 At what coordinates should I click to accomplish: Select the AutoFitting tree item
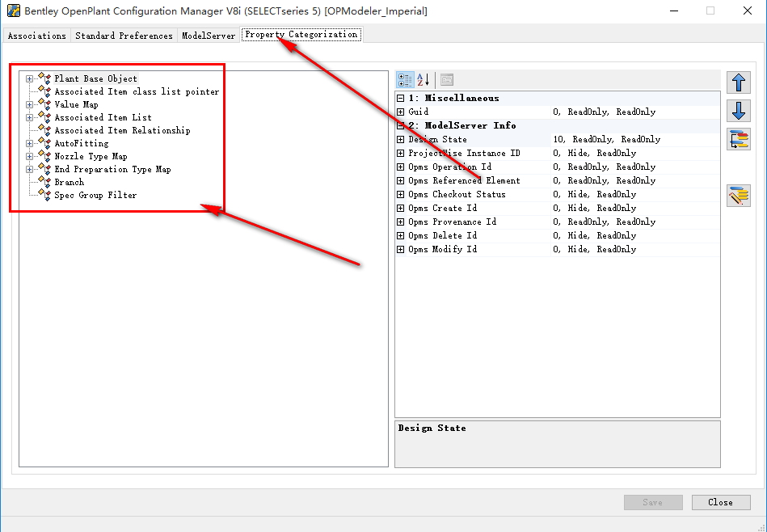(x=82, y=143)
